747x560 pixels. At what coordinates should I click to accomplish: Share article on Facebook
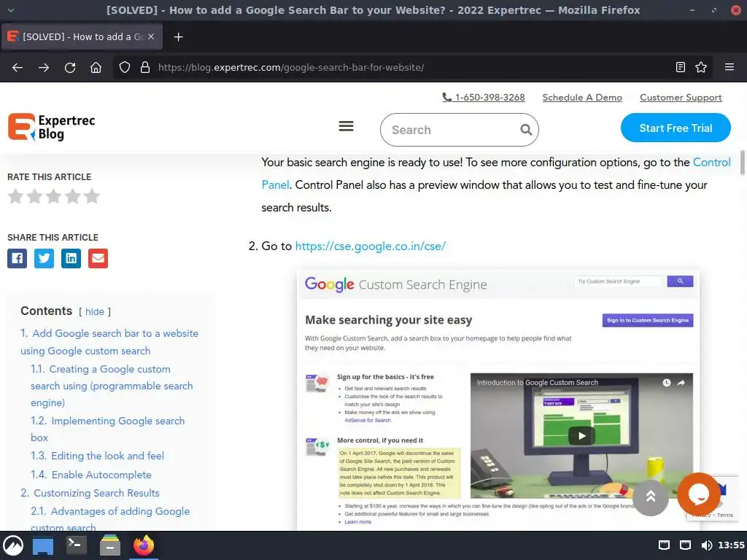coord(18,258)
